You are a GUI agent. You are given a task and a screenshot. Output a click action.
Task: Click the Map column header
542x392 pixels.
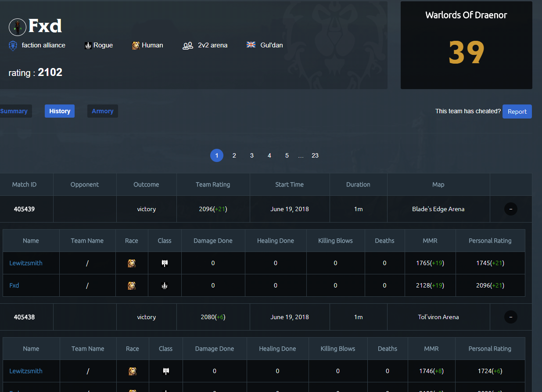[438, 184]
